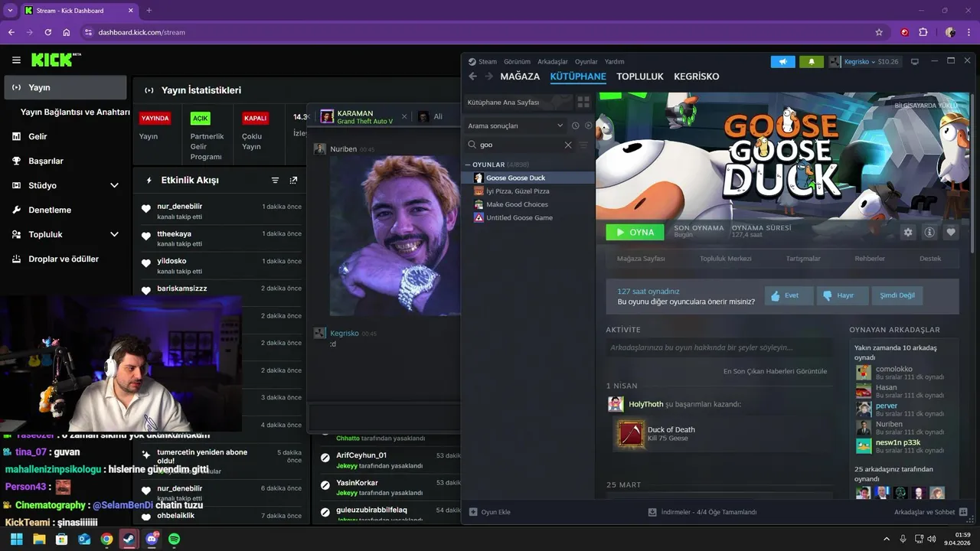This screenshot has height=551, width=980.
Task: Open Yardım menu in Steam
Action: (x=614, y=61)
